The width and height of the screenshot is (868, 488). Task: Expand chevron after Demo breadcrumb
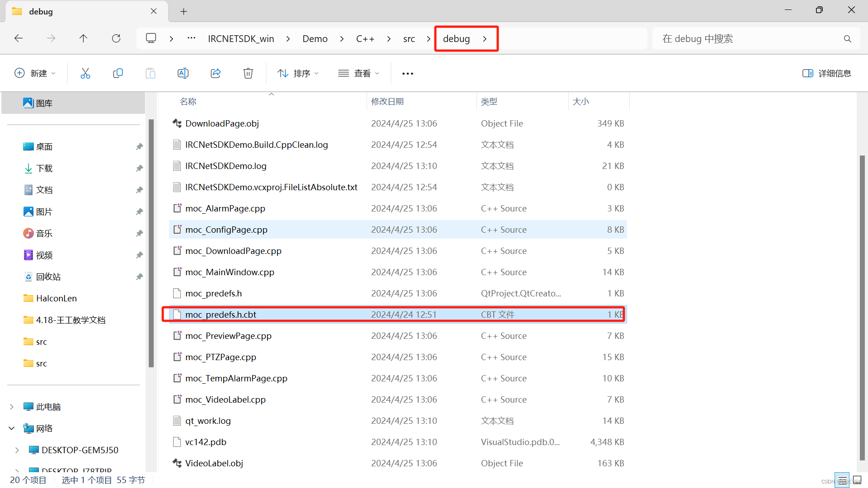(x=342, y=39)
